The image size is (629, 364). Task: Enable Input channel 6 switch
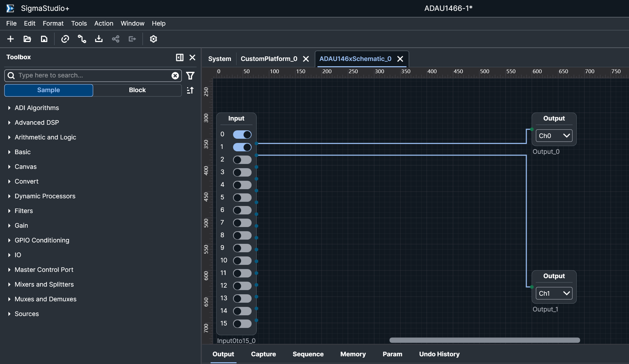tap(242, 210)
